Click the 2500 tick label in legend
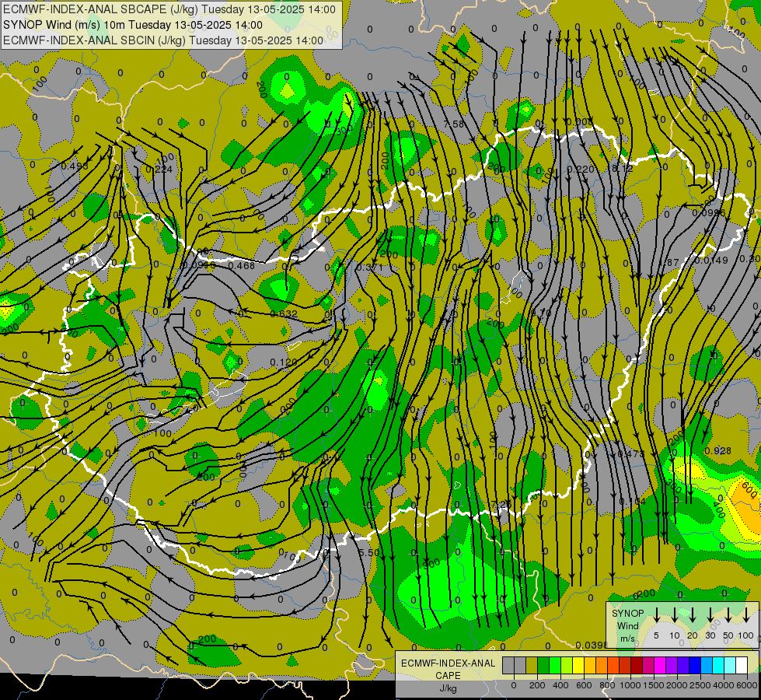The image size is (761, 700). coord(700,685)
